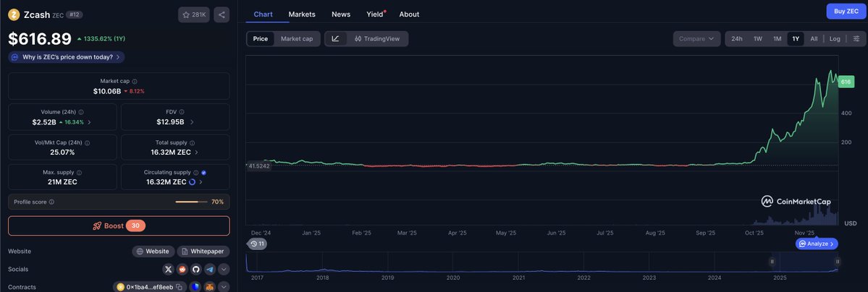This screenshot has width=868, height=292.
Task: Click info icon beside Max. supply
Action: [79, 173]
